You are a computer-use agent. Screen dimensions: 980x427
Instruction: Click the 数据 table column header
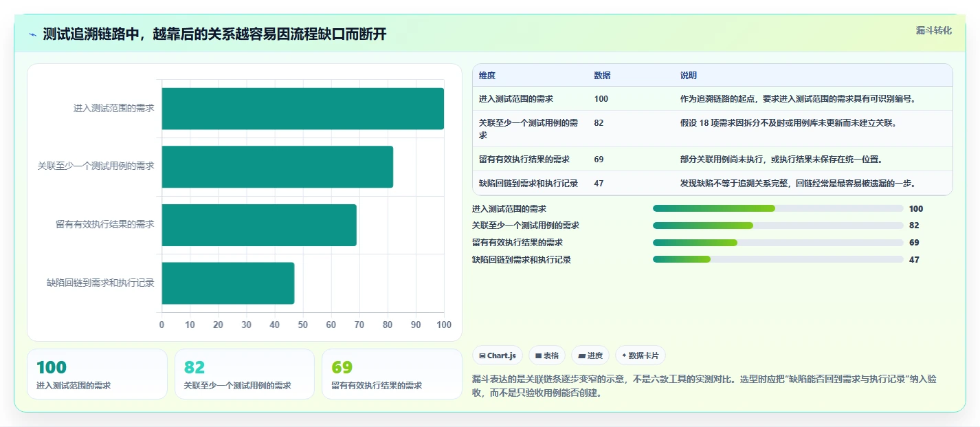603,76
